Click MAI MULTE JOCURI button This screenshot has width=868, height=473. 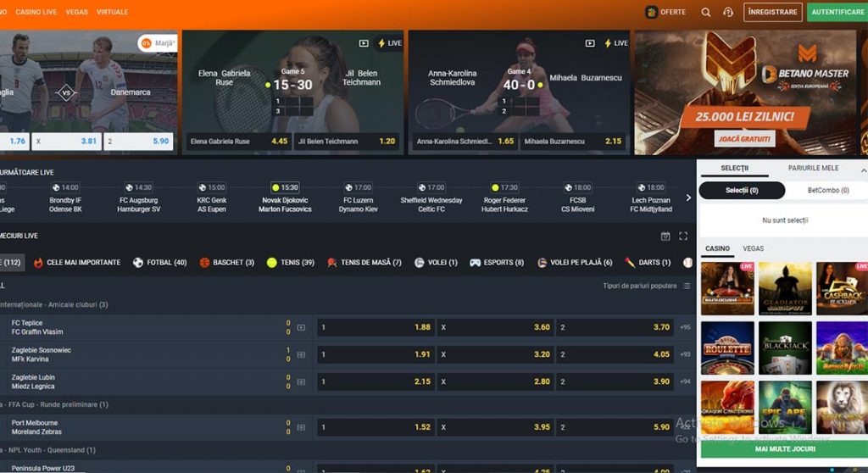[x=785, y=449]
